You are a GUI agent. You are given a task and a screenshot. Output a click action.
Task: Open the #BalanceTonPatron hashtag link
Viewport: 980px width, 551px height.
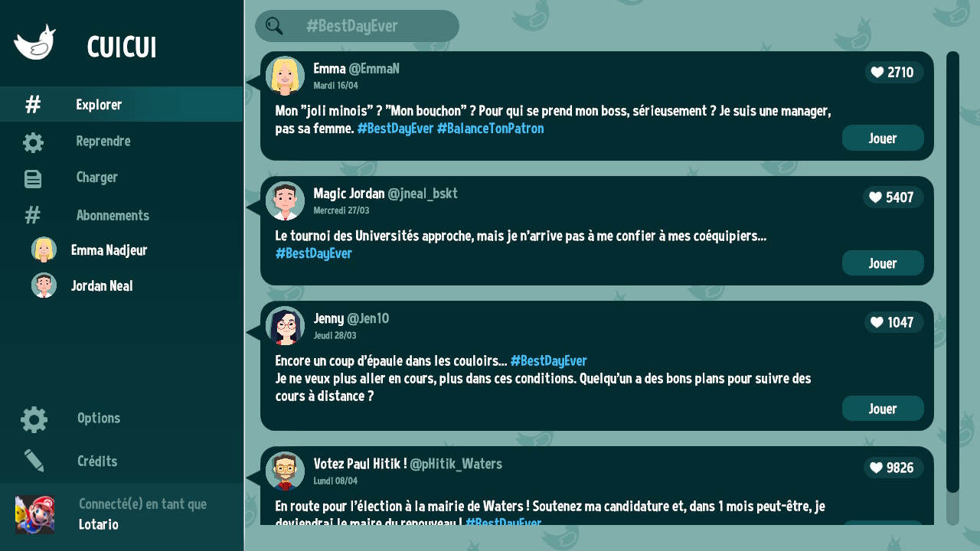(490, 129)
